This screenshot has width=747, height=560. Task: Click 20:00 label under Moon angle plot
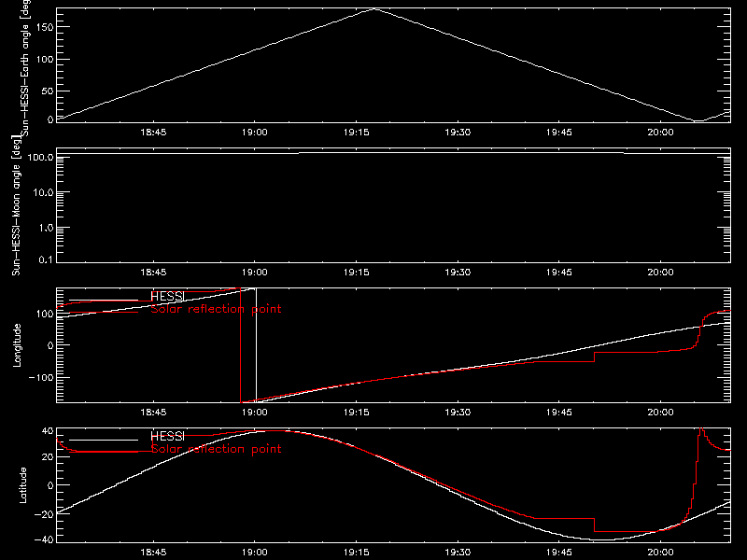point(660,272)
